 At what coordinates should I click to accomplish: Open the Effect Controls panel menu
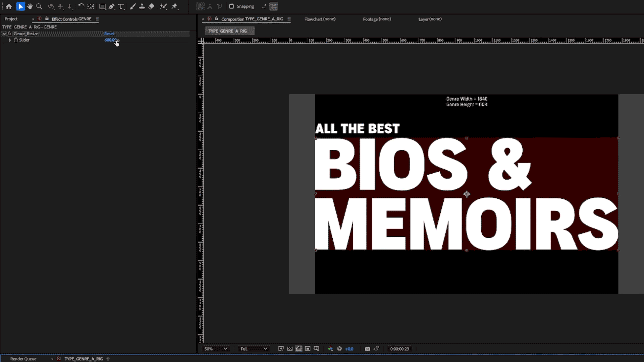tap(97, 19)
